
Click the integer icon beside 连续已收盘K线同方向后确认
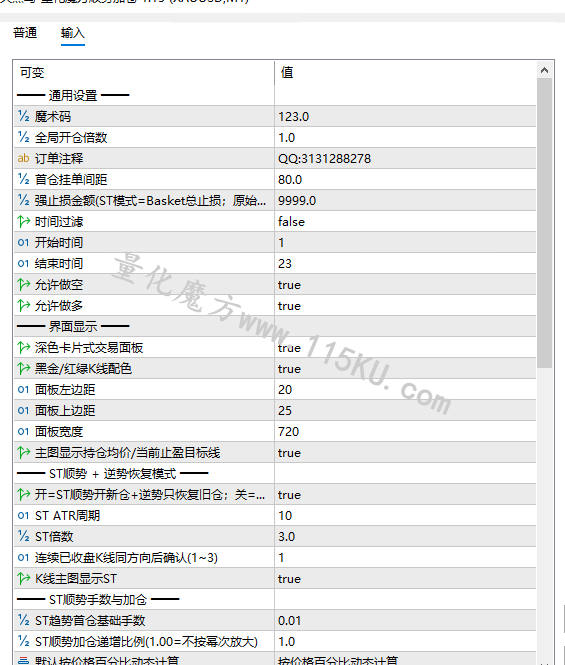[23, 558]
